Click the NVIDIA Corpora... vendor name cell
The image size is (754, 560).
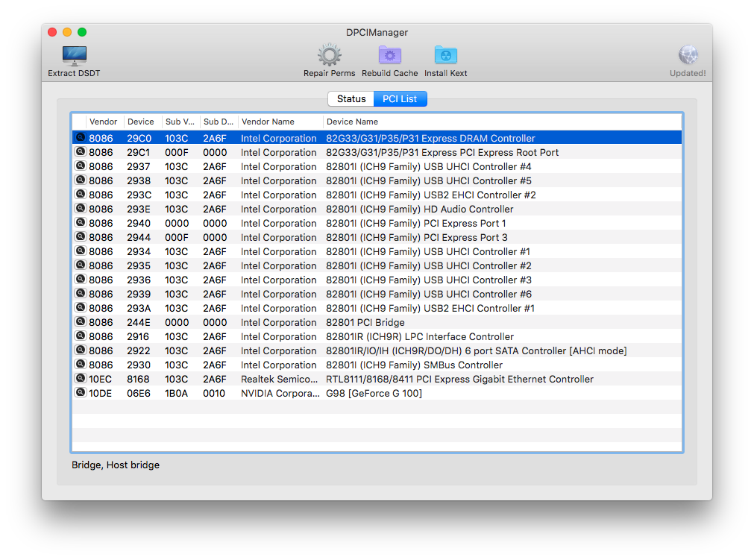(x=280, y=393)
